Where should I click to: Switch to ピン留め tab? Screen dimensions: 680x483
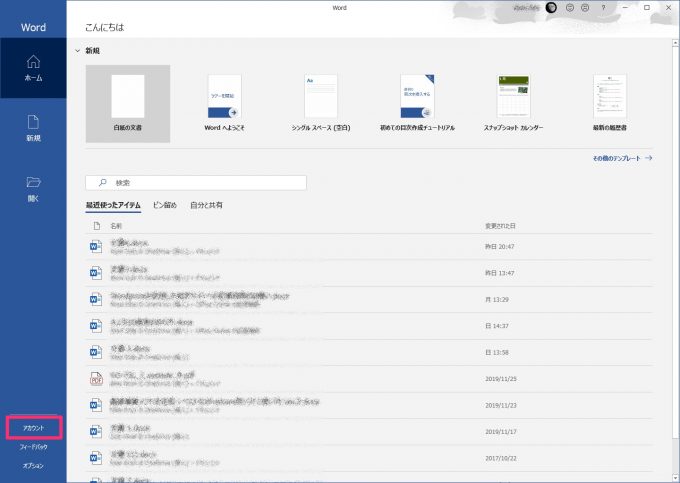[165, 206]
